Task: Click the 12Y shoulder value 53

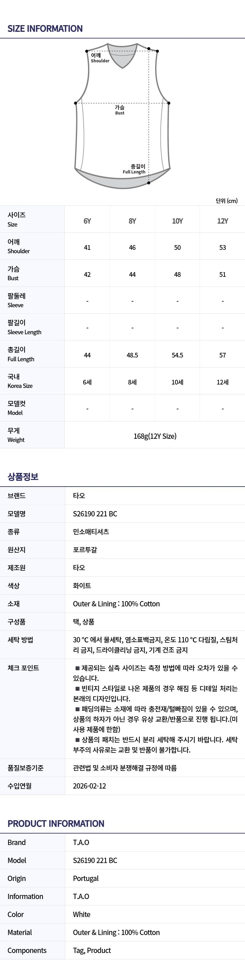Action: [x=223, y=248]
